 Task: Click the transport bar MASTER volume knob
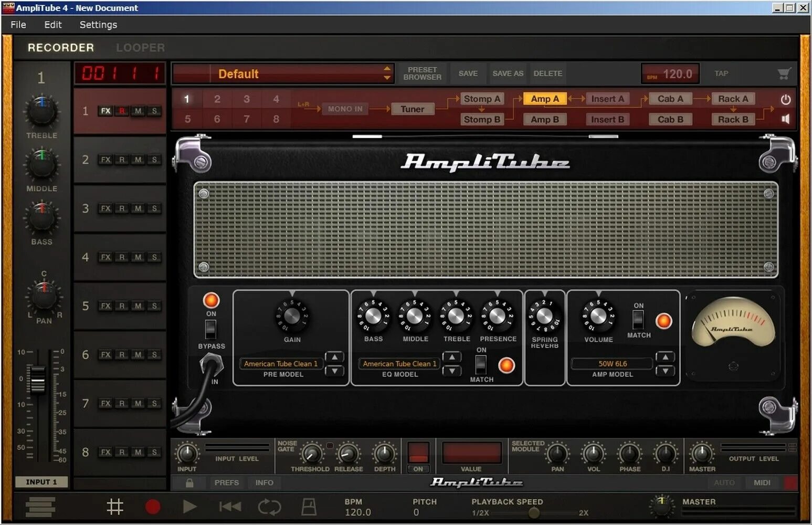click(x=661, y=506)
